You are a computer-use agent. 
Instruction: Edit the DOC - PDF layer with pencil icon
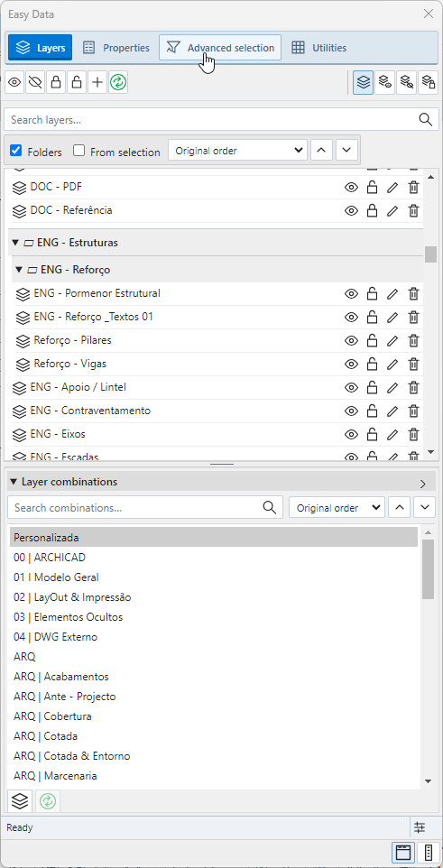point(392,188)
